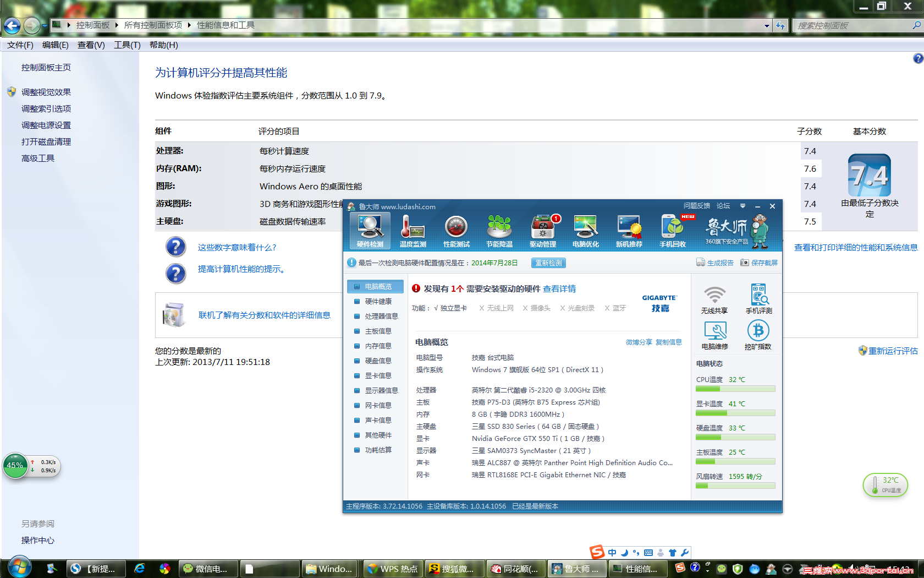
Task: Open 打开磁盘清理 sidebar link
Action: [46, 141]
